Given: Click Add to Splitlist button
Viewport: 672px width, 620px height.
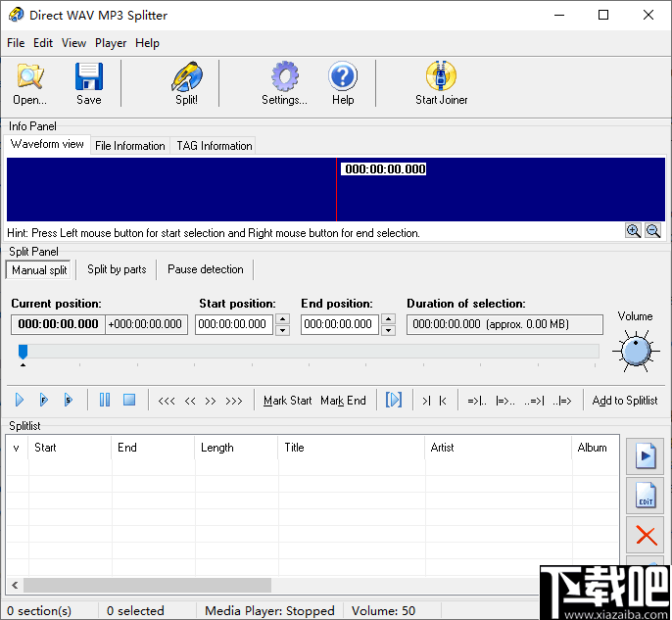Looking at the screenshot, I should [x=624, y=401].
